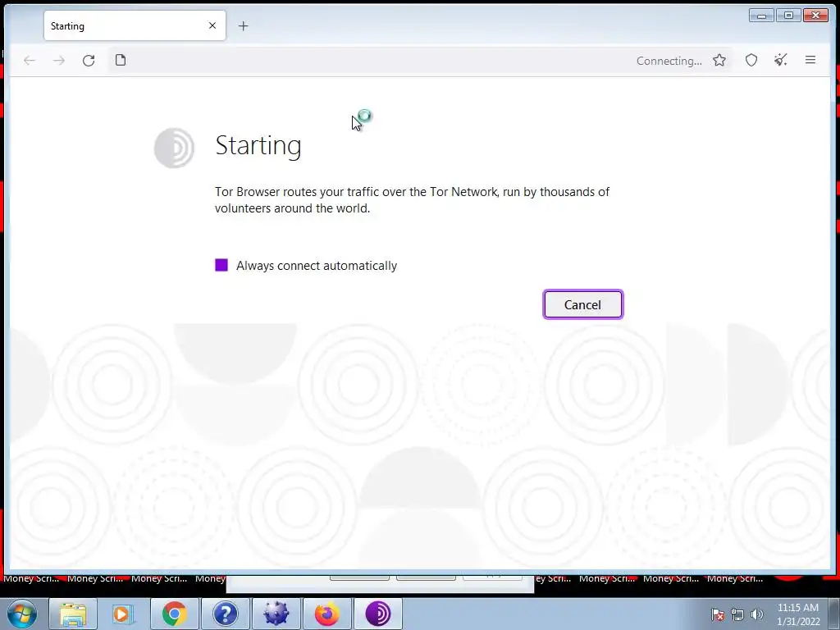This screenshot has width=840, height=630.
Task: Click the page identity icon in address bar
Action: [121, 60]
